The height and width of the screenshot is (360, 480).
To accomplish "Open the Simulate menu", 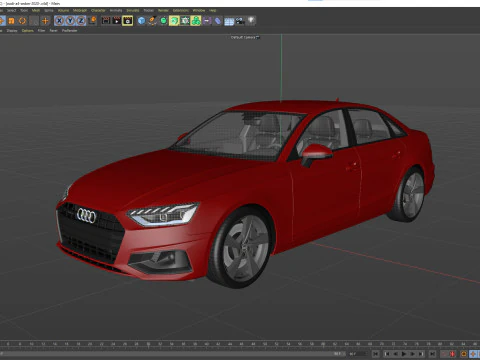I will tap(133, 10).
